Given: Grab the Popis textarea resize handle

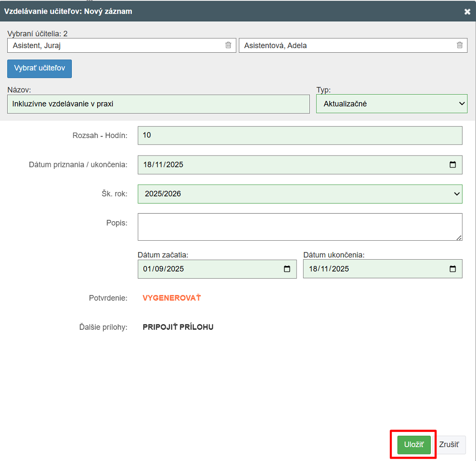Looking at the screenshot, I should (x=459, y=238).
